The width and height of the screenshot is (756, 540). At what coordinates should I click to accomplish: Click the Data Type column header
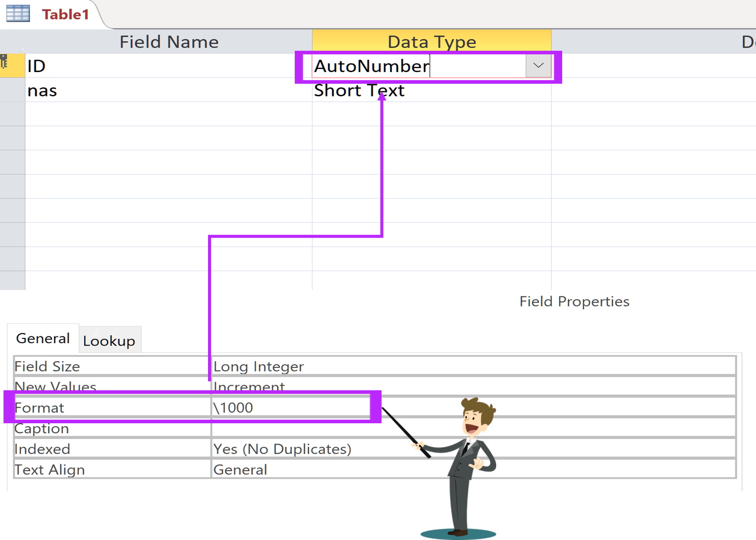point(431,42)
